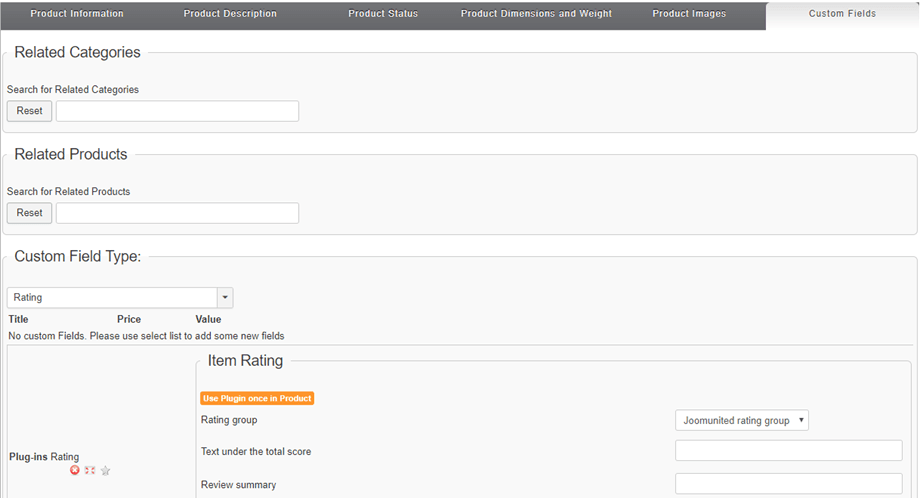Click the Plug-ins Rating label
This screenshot has width=920, height=498.
pyautogui.click(x=44, y=457)
